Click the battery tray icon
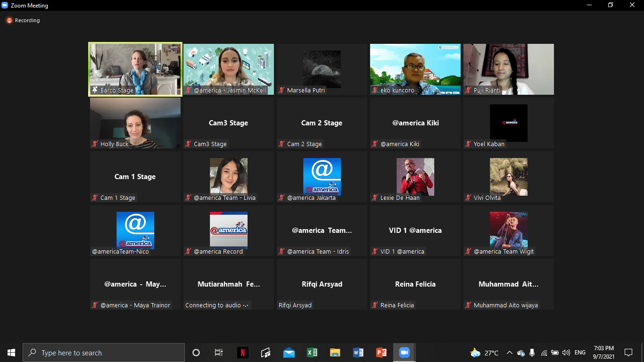Screen dimensions: 644x362 point(555,353)
